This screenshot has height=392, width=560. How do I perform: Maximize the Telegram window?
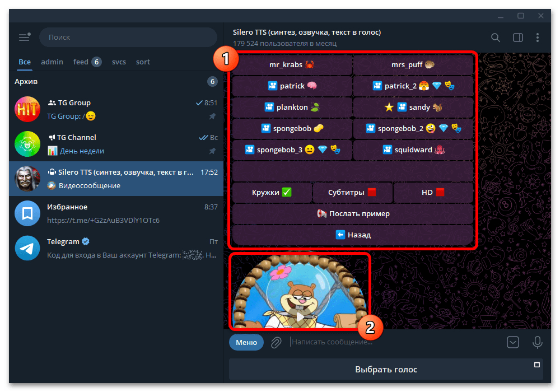(521, 16)
